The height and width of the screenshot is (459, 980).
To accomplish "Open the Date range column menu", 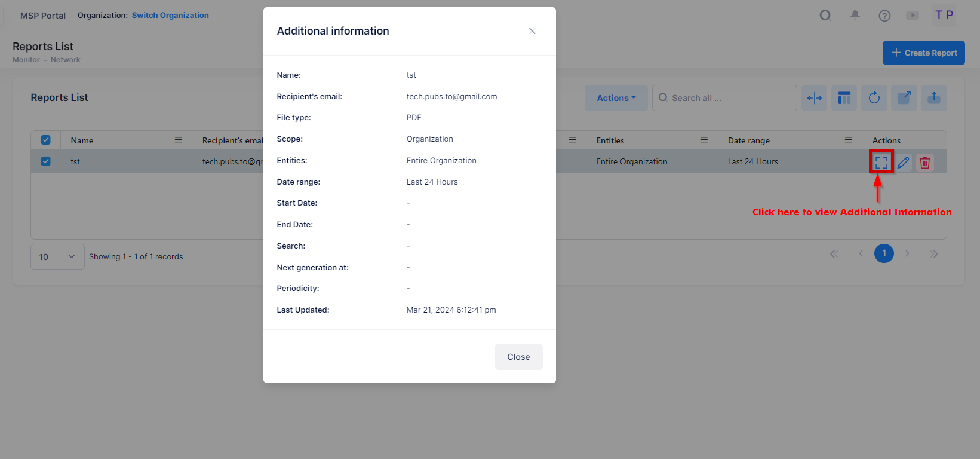I will pos(849,140).
